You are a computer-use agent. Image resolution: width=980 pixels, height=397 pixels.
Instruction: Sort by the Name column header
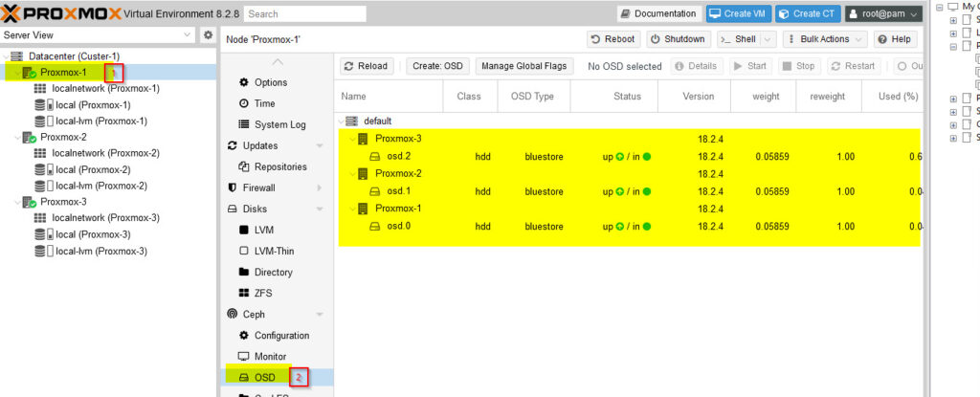[x=388, y=97]
